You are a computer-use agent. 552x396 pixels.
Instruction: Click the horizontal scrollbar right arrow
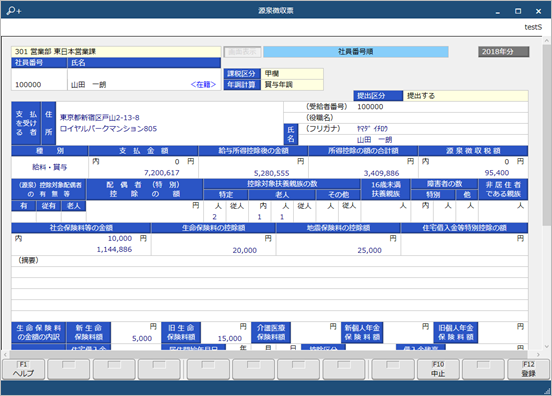(x=538, y=354)
